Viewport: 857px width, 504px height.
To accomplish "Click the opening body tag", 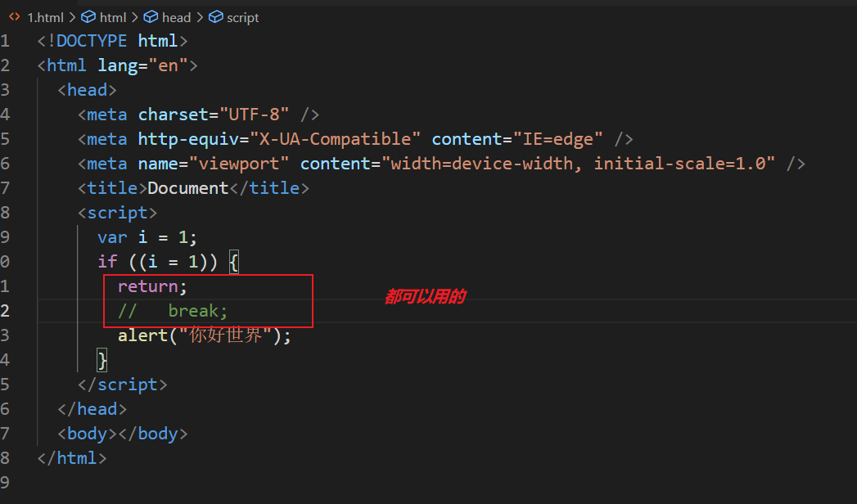I will 87,434.
